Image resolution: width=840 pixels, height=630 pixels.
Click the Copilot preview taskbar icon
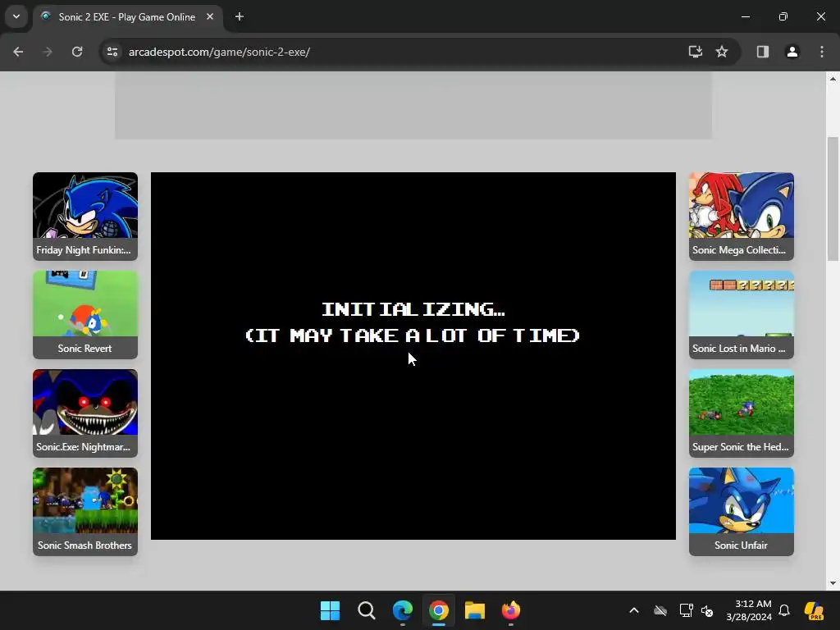[815, 610]
